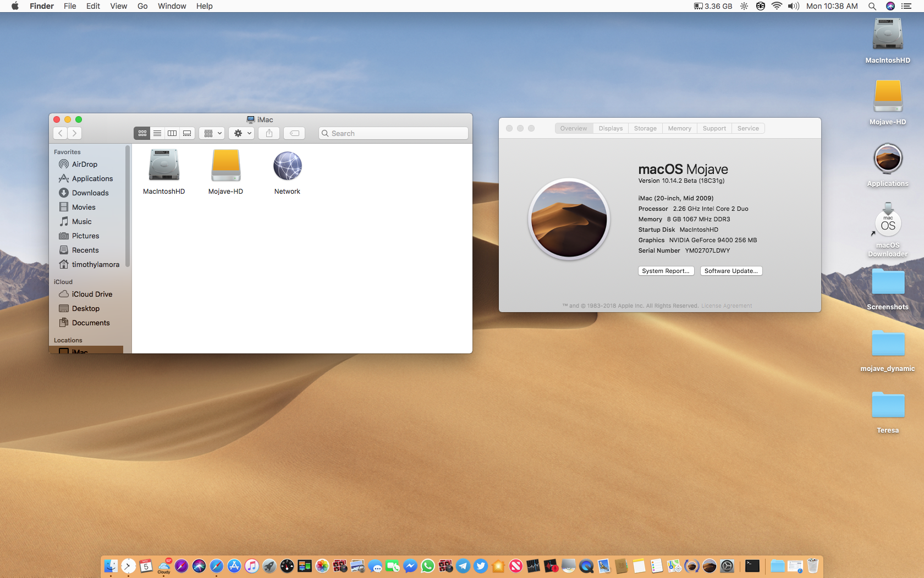Click the Share button in Finder toolbar
Viewport: 924px width, 578px height.
(x=269, y=133)
